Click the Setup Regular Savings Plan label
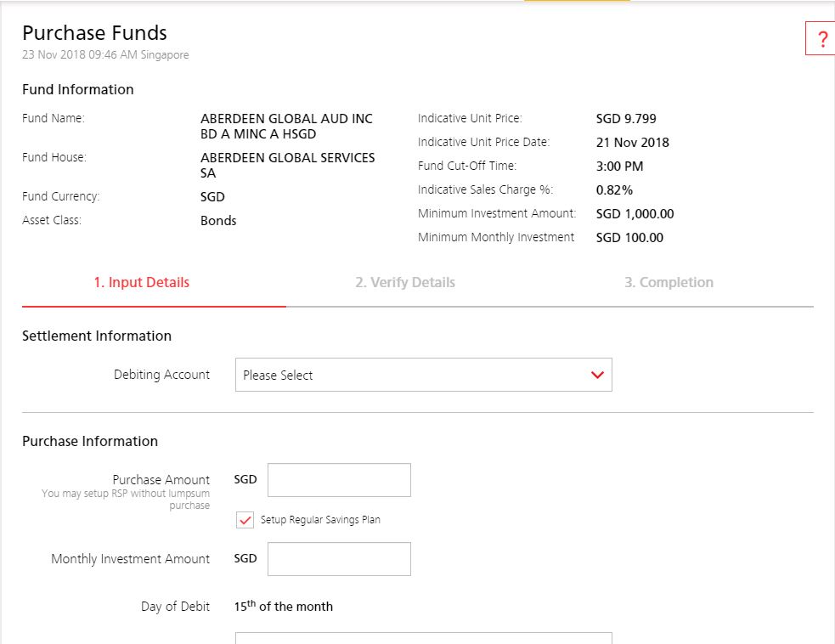 320,520
